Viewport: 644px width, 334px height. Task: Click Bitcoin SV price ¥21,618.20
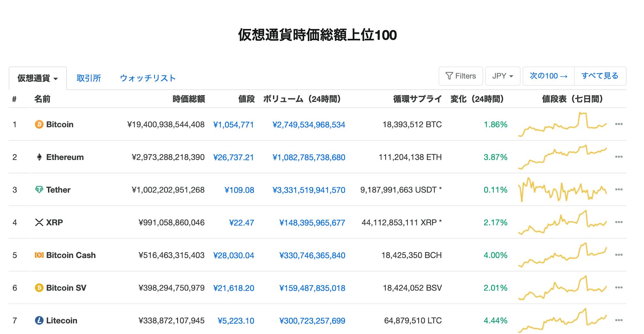click(234, 288)
